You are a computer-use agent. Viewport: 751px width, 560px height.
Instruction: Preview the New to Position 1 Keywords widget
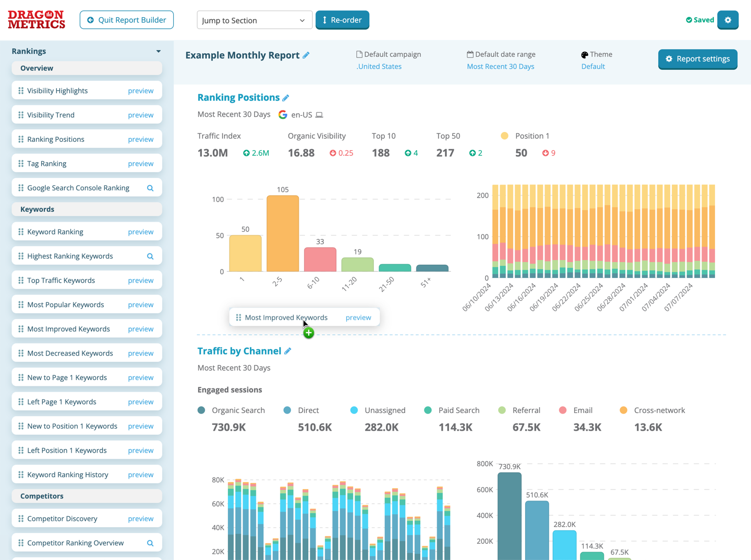pos(141,426)
